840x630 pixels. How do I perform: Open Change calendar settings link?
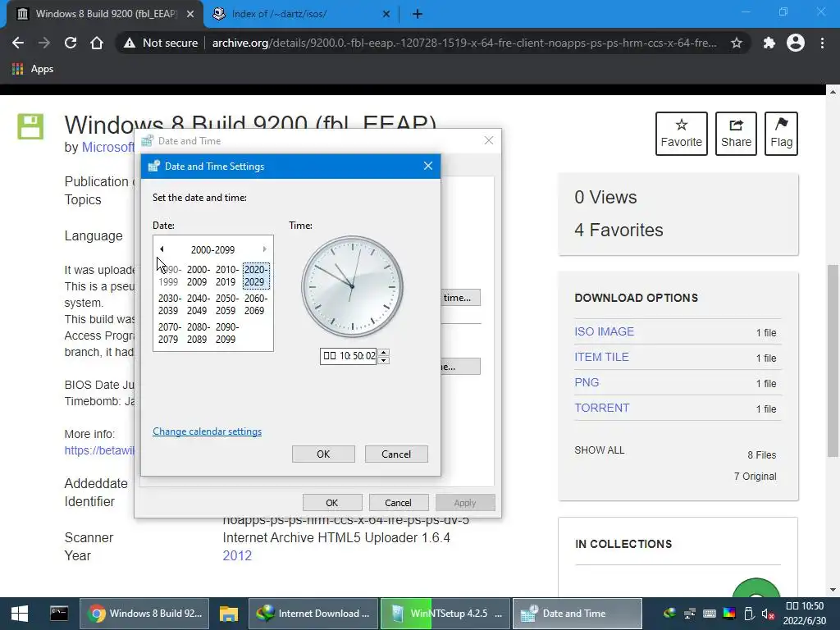pyautogui.click(x=207, y=431)
